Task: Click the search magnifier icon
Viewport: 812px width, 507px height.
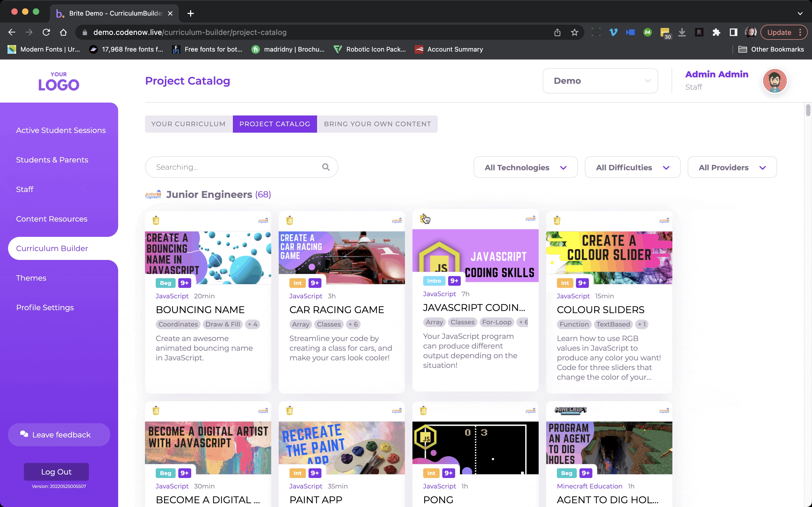Action: coord(325,167)
